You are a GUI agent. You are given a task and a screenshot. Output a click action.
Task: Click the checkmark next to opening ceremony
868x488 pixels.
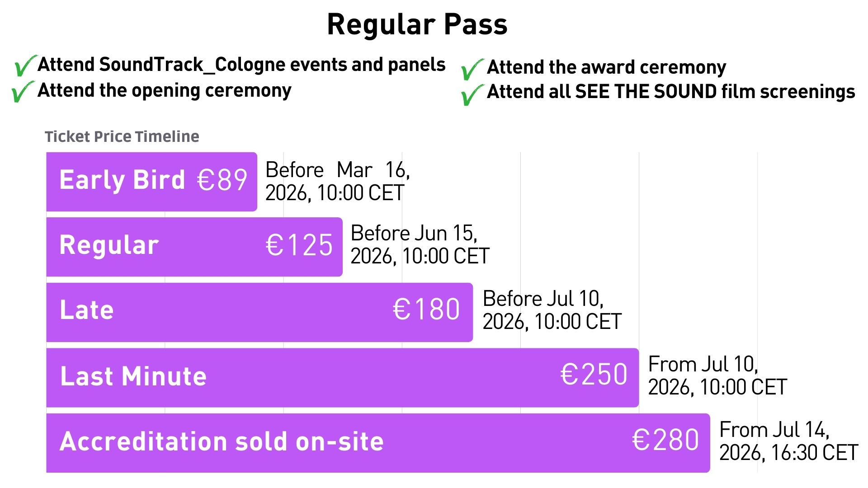click(x=23, y=92)
